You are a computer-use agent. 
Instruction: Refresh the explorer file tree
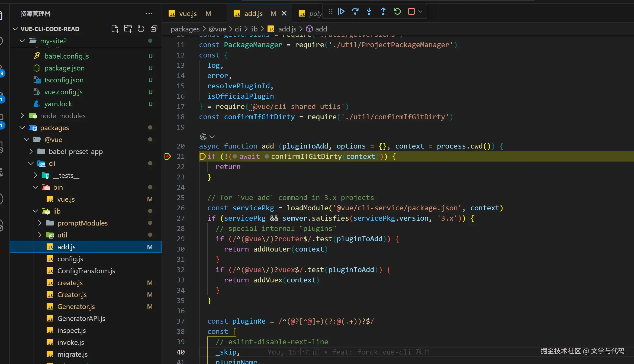141,29
